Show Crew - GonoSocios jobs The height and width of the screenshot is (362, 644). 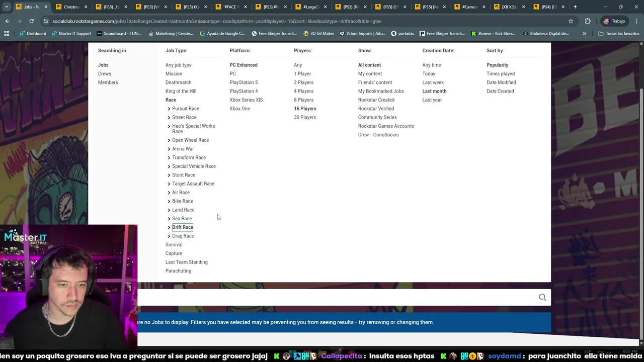click(x=378, y=135)
